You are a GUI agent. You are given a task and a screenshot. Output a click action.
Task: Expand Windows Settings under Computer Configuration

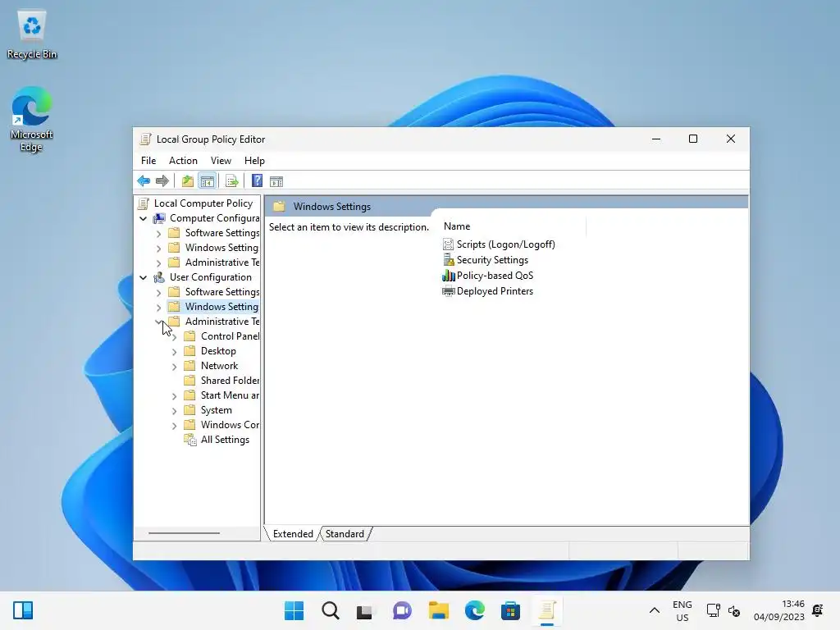[158, 248]
